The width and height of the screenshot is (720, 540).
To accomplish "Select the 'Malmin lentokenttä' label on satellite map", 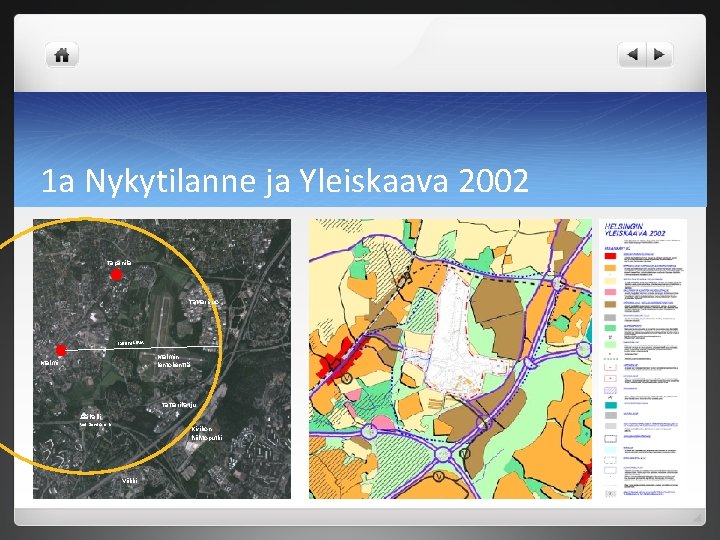I will click(x=174, y=360).
